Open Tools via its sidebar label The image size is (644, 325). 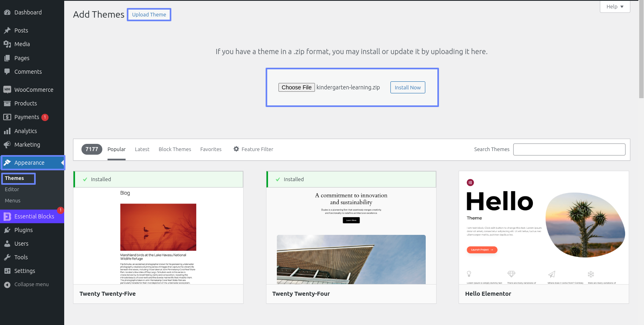click(21, 257)
